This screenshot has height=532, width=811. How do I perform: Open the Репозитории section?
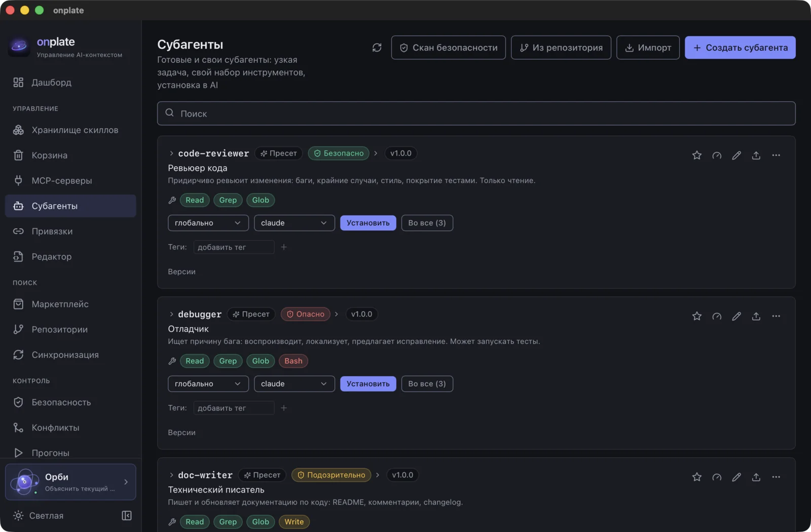(x=70, y=330)
